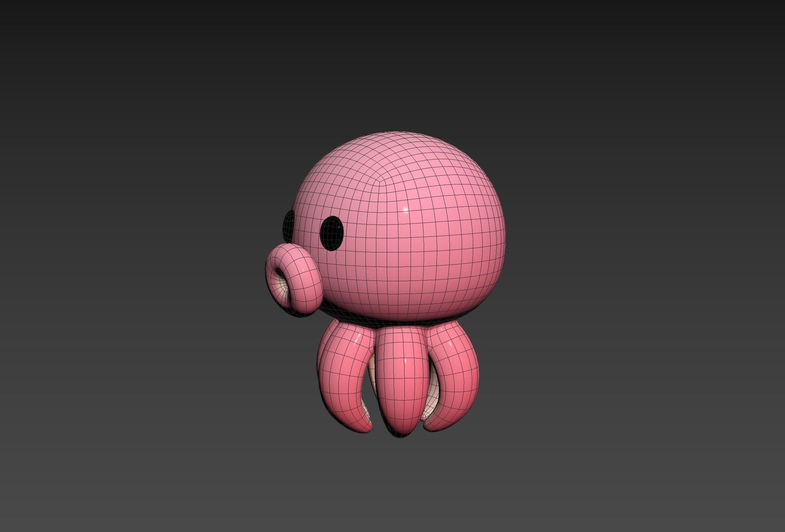Click the fully visible black eye
The image size is (785, 532).
331,233
